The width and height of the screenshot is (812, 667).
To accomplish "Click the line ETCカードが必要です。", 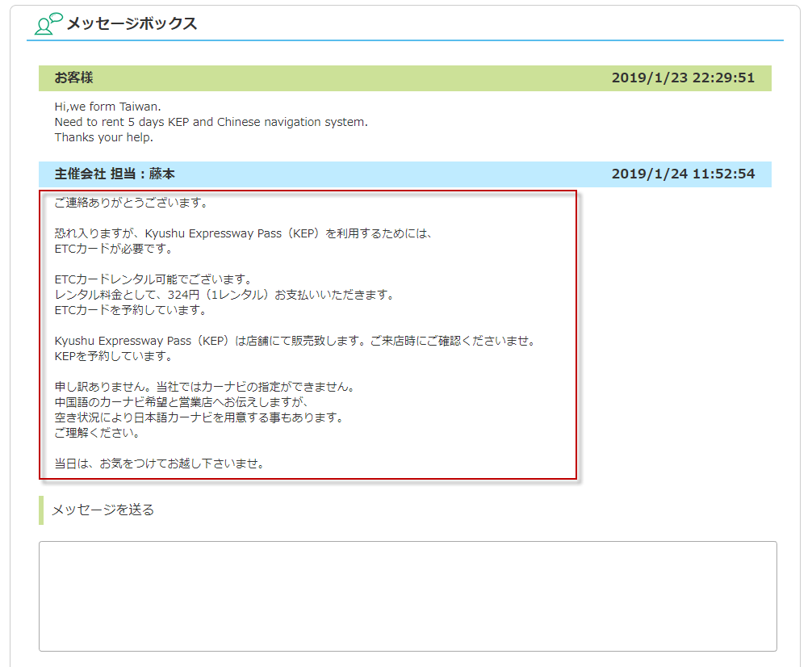I will point(114,249).
